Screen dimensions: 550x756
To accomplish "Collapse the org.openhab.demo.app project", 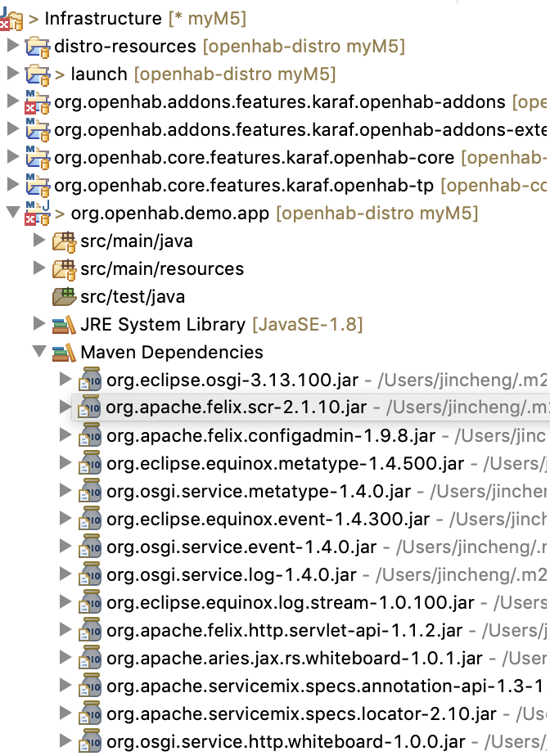I will 13,212.
